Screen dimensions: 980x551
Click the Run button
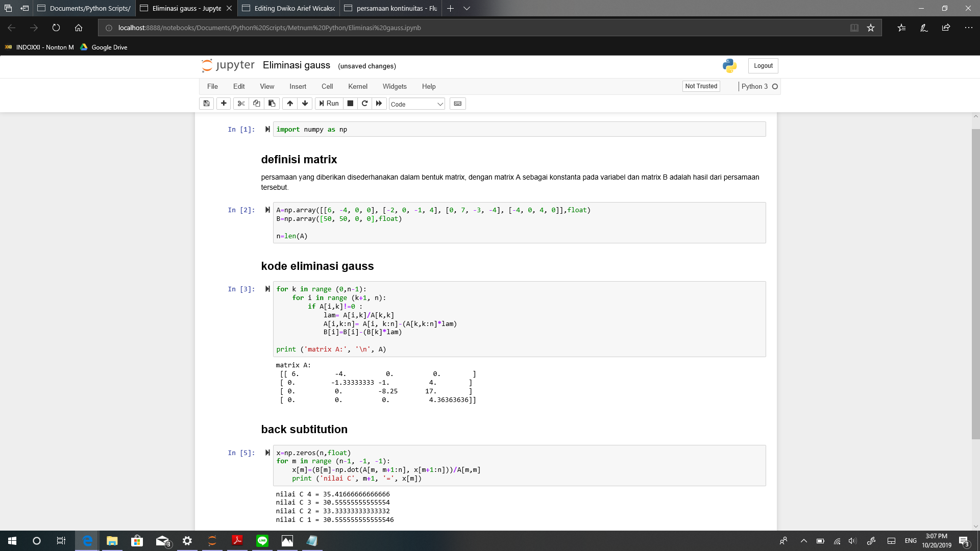click(329, 104)
